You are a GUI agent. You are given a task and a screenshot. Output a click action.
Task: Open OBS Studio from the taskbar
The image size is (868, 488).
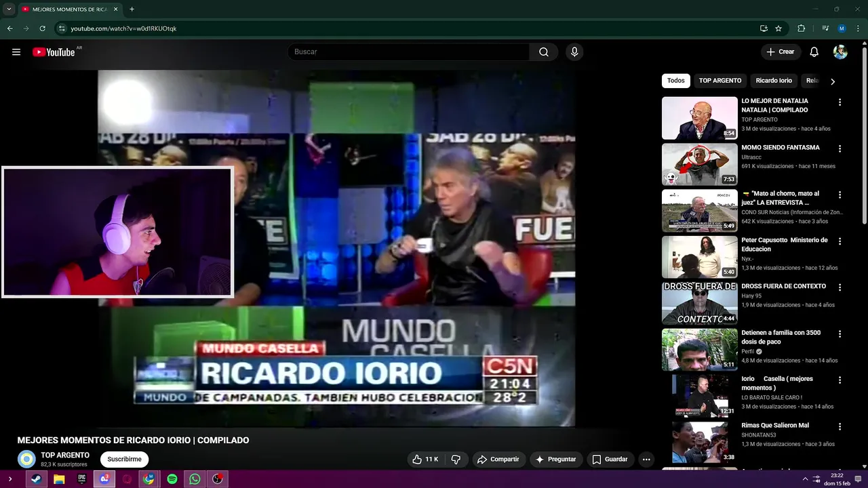point(218,479)
